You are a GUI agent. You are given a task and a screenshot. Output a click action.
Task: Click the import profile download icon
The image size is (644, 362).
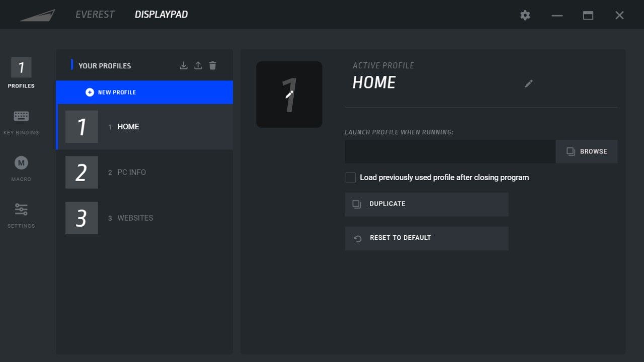coord(184,65)
